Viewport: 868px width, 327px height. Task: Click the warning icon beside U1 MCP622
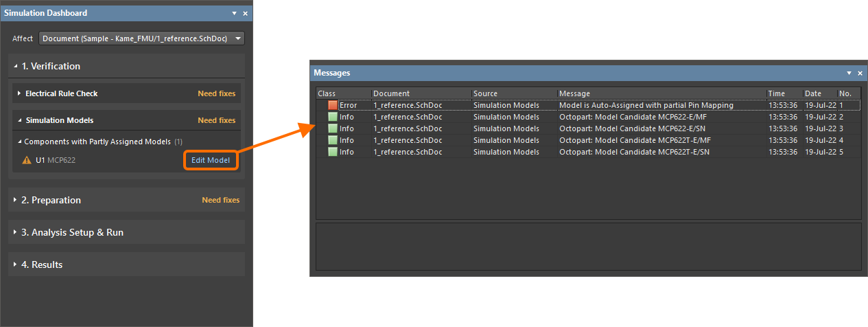pyautogui.click(x=27, y=161)
